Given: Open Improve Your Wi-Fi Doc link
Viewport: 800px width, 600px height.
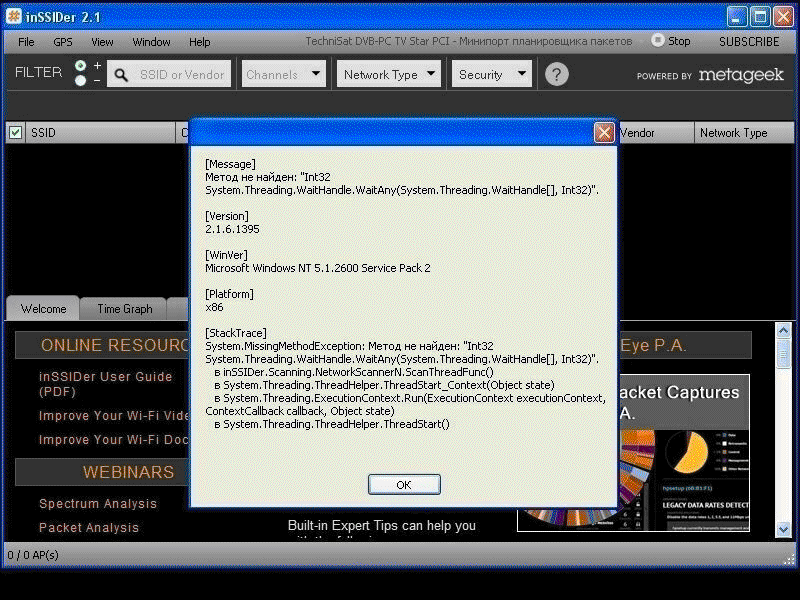Looking at the screenshot, I should pyautogui.click(x=113, y=440).
